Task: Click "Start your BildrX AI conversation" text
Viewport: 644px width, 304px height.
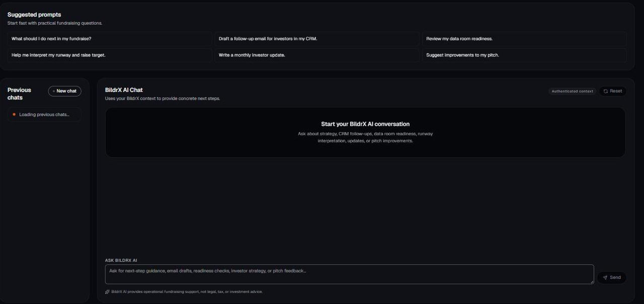Action: (365, 124)
